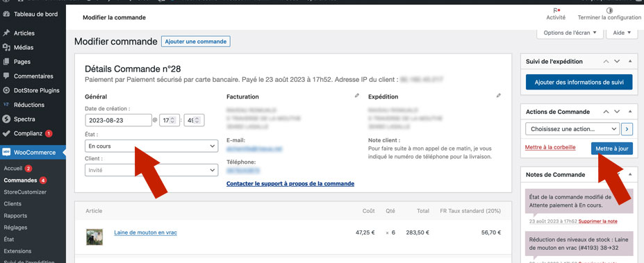Expand the Aide help dropdown
The width and height of the screenshot is (644, 263).
click(621, 33)
